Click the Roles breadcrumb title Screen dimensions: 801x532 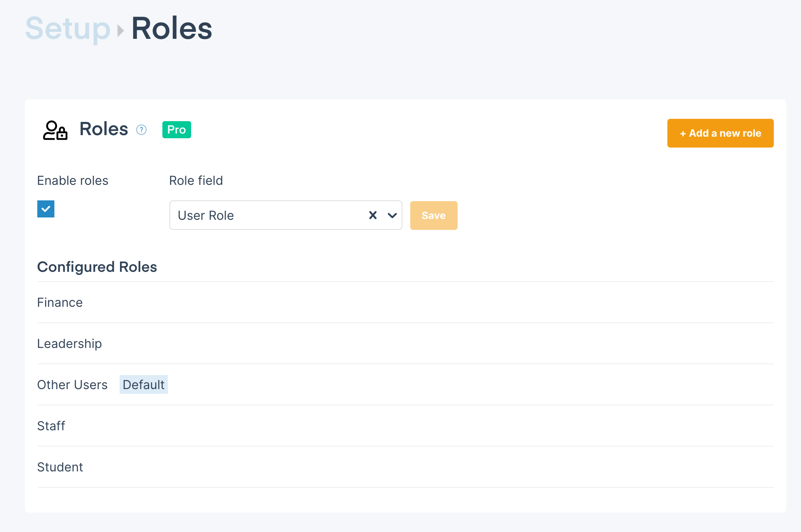click(x=172, y=28)
